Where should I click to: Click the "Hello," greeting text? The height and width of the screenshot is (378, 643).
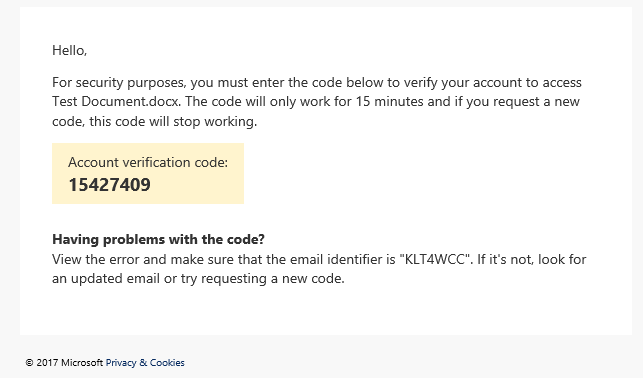tap(70, 50)
